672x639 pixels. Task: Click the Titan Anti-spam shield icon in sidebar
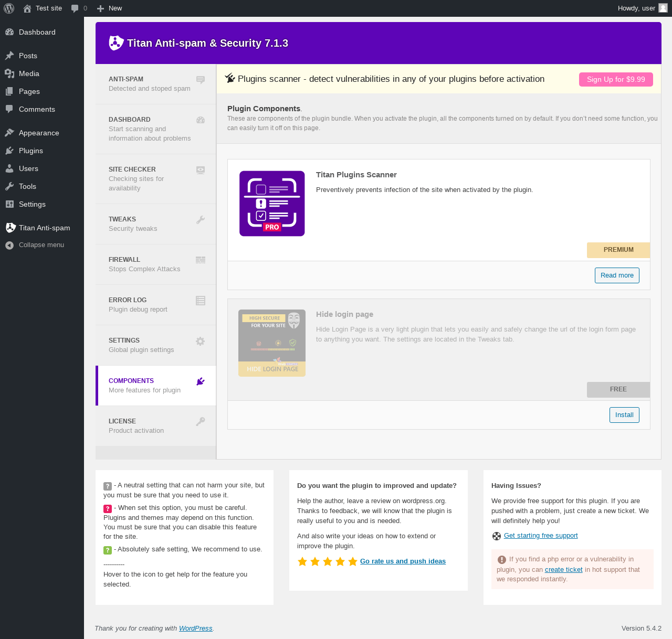click(10, 228)
